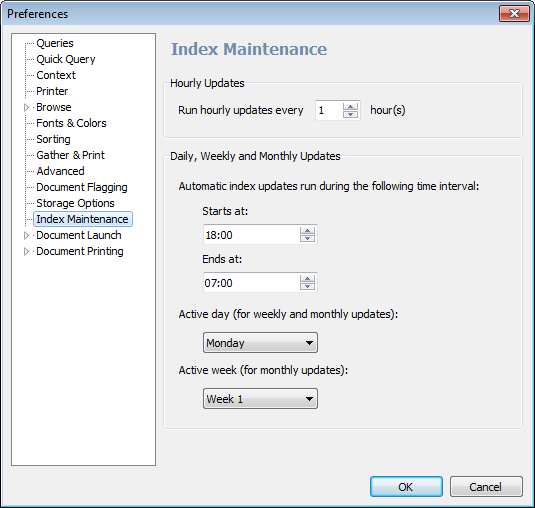Select Fonts & Colors preferences page
The width and height of the screenshot is (535, 508).
(x=71, y=123)
